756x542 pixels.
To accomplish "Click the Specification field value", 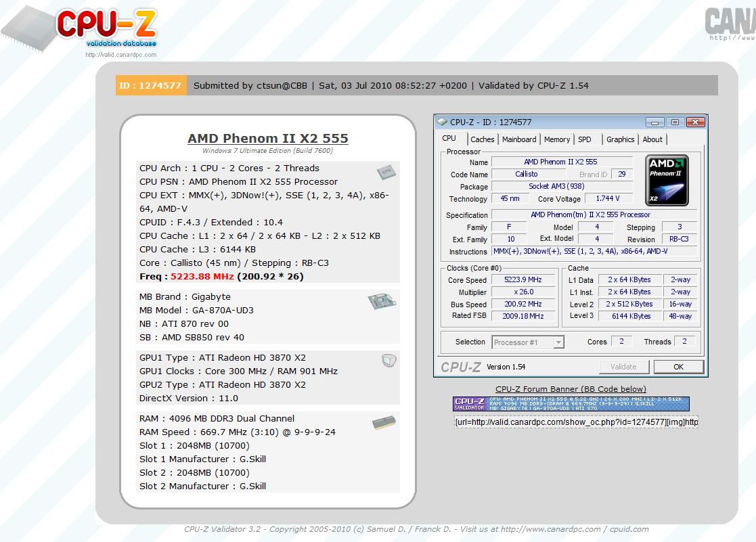I will (x=594, y=214).
